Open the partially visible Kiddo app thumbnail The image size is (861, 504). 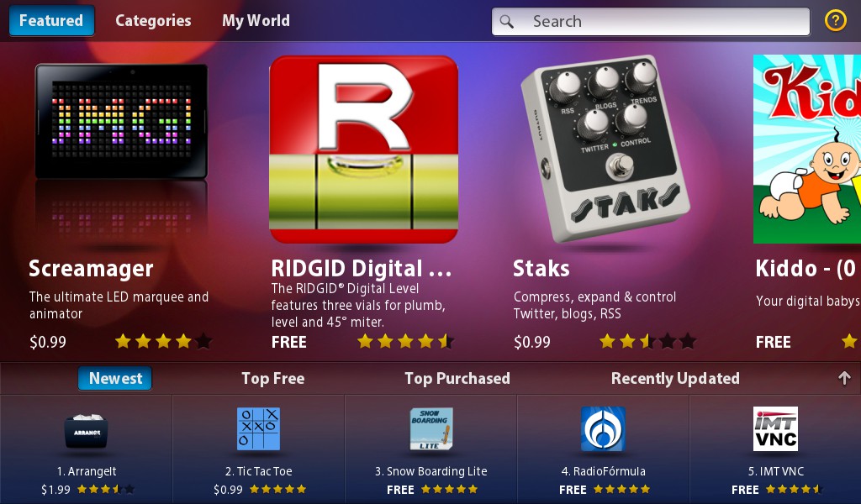coord(806,149)
